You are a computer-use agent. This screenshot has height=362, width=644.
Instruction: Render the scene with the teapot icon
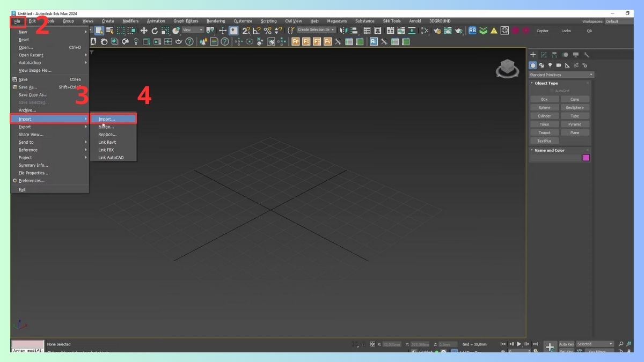tap(458, 31)
